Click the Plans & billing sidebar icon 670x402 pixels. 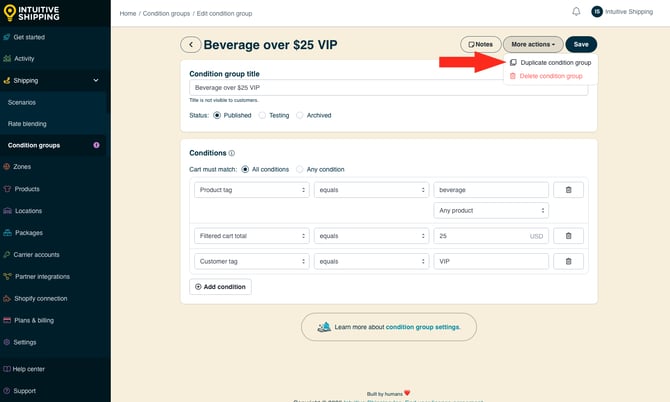pyautogui.click(x=7, y=320)
